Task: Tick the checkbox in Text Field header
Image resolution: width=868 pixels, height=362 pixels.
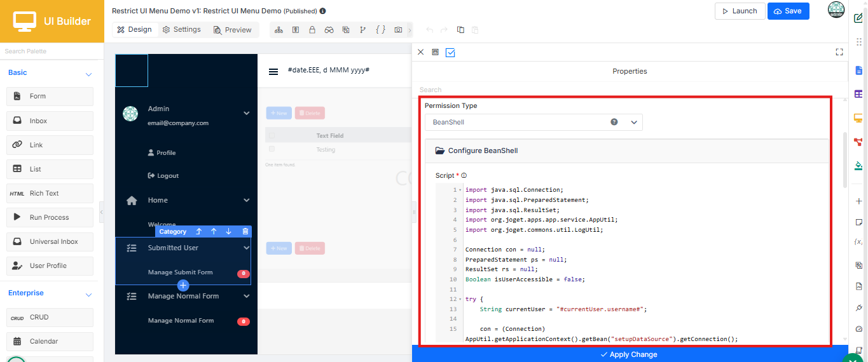Action: 272,135
